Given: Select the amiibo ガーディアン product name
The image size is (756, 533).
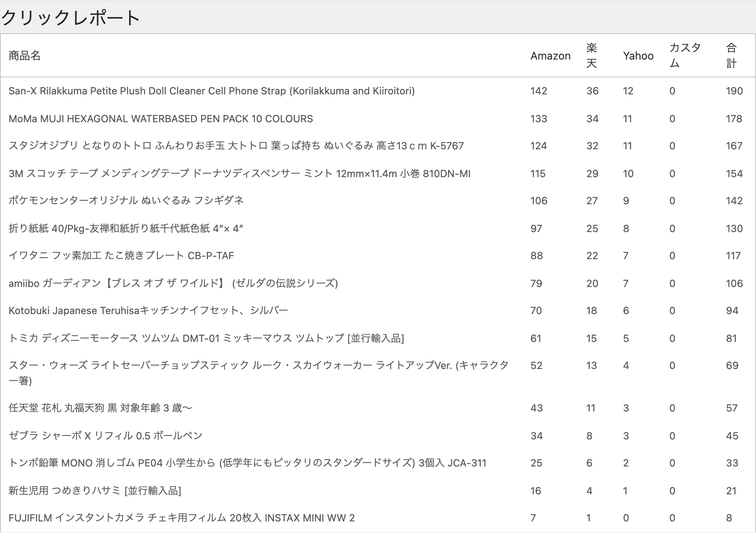Looking at the screenshot, I should pos(173,284).
